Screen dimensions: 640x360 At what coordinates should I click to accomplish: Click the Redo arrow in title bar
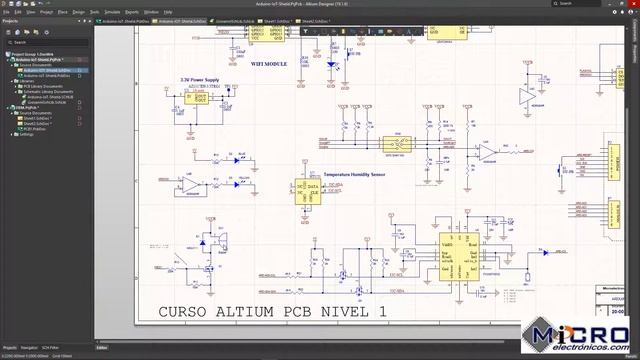pyautogui.click(x=48, y=4)
